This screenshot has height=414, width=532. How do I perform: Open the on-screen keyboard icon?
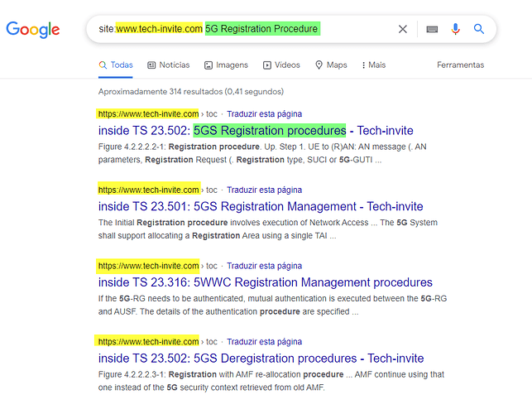tap(432, 29)
